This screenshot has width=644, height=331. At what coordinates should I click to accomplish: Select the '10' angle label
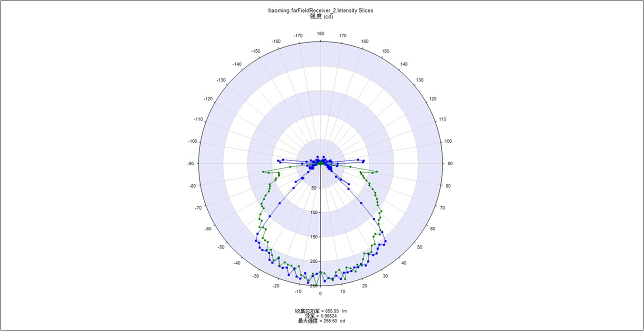point(342,291)
